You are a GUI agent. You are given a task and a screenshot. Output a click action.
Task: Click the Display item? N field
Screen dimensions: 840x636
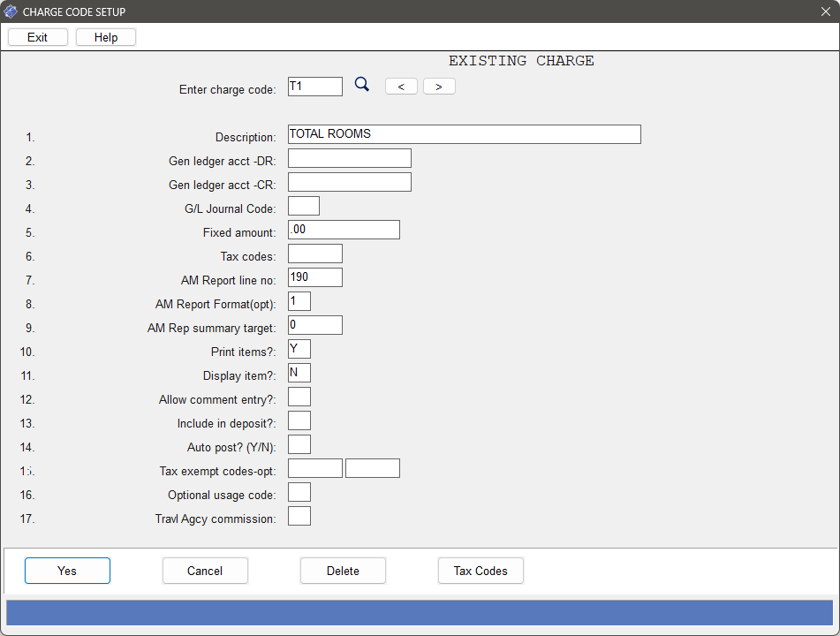click(299, 373)
